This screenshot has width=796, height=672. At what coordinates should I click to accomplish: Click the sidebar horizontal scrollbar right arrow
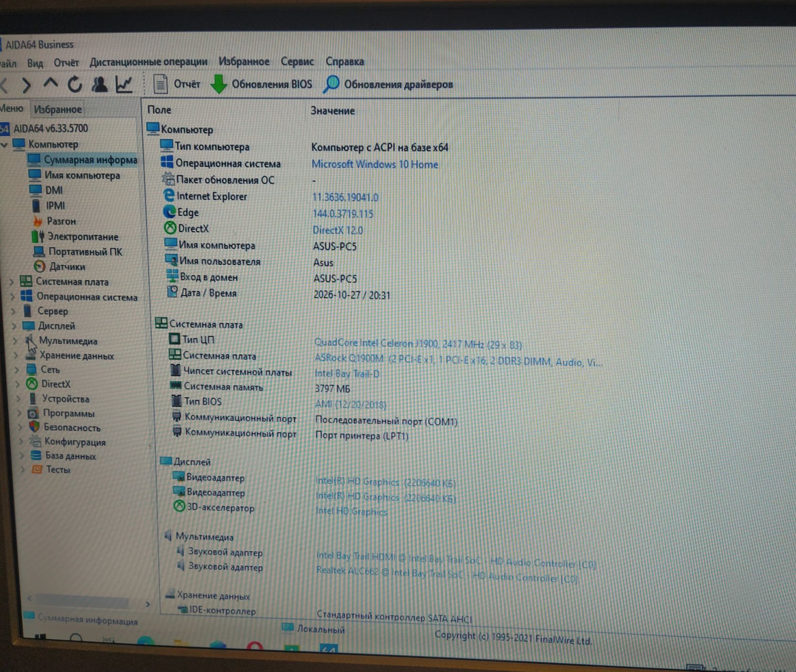(x=148, y=604)
